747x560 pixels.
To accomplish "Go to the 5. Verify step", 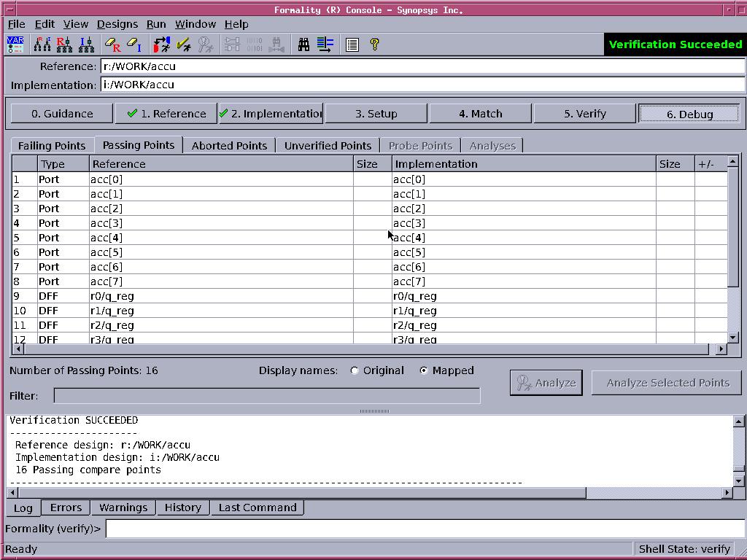I will (x=585, y=114).
